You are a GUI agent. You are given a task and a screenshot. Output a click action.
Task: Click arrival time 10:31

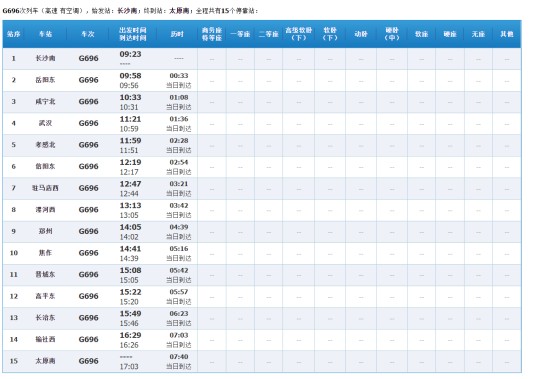[x=129, y=107]
